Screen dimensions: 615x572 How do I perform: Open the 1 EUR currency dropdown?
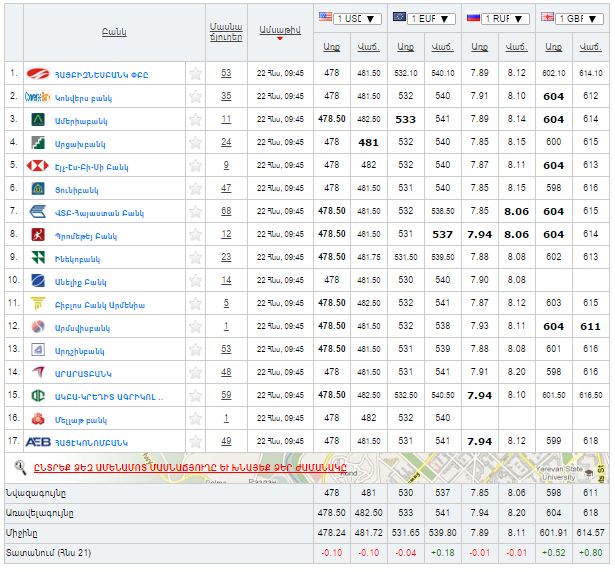432,18
